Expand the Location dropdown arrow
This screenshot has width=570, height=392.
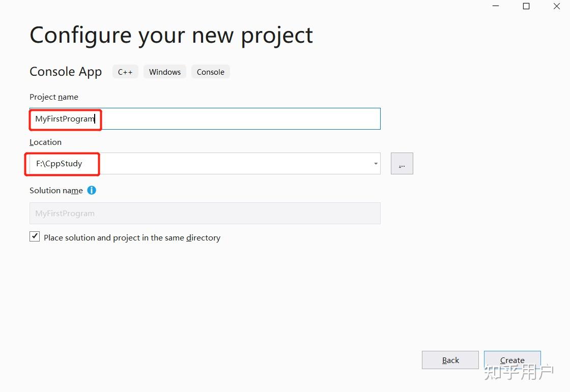376,164
